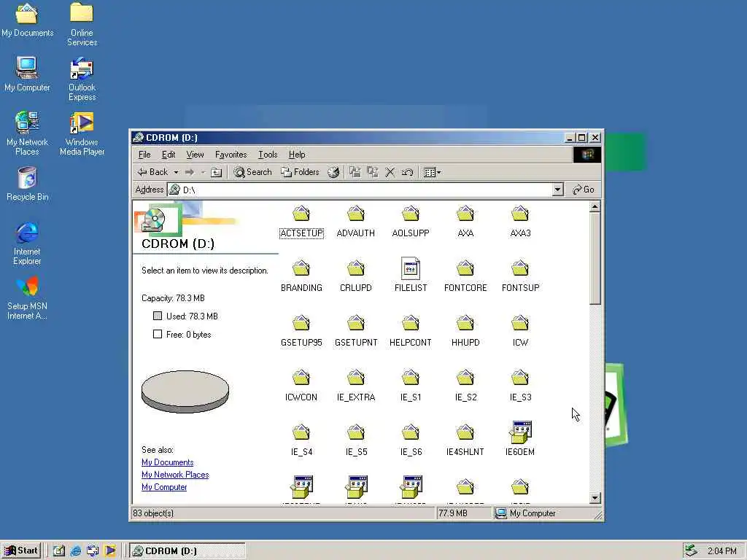Follow the My Network Places link
Screen dimensions: 747x560
[175, 475]
